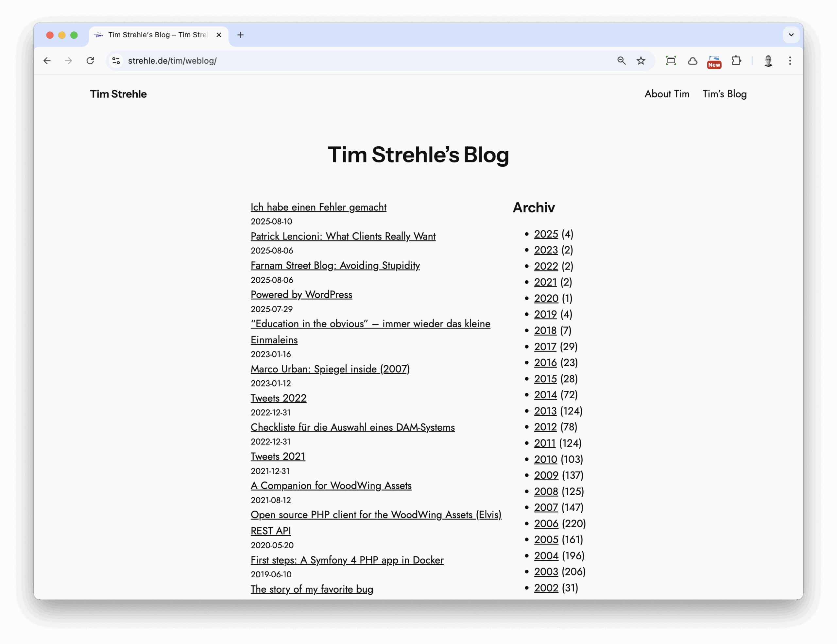Open the 2010 archive link
The width and height of the screenshot is (837, 644).
point(545,459)
